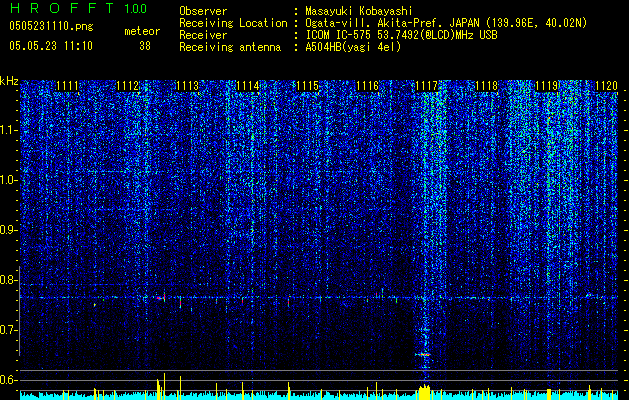Image resolution: width=629 pixels, height=400 pixels.
Task: Click the date stamp 05.05.23 11:10
Action: click(51, 46)
